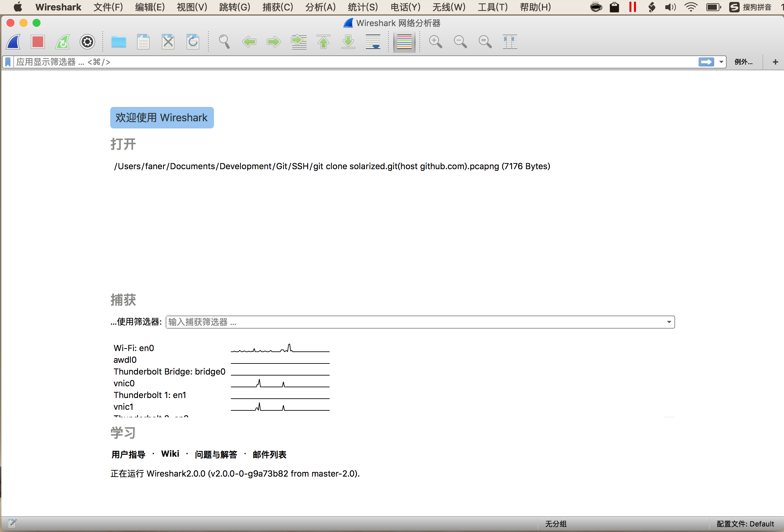Image resolution: width=784 pixels, height=532 pixels.
Task: Click the Wi-Fi icon in menu bar
Action: coord(690,7)
